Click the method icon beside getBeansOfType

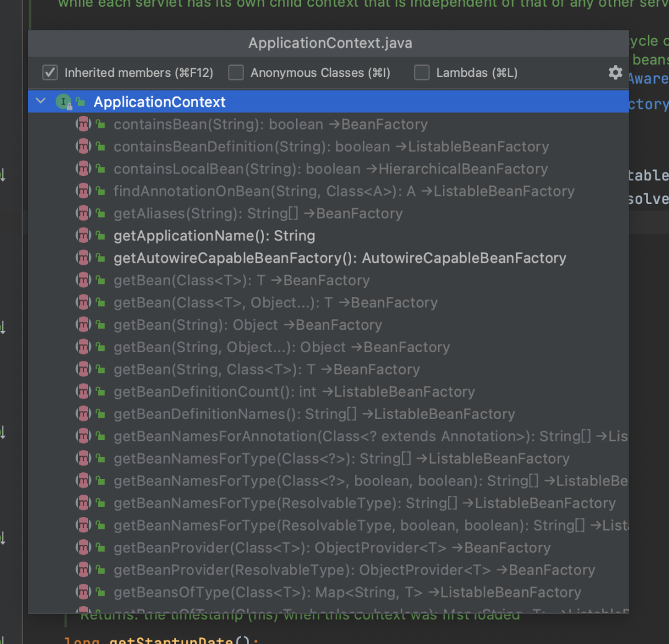click(x=83, y=592)
